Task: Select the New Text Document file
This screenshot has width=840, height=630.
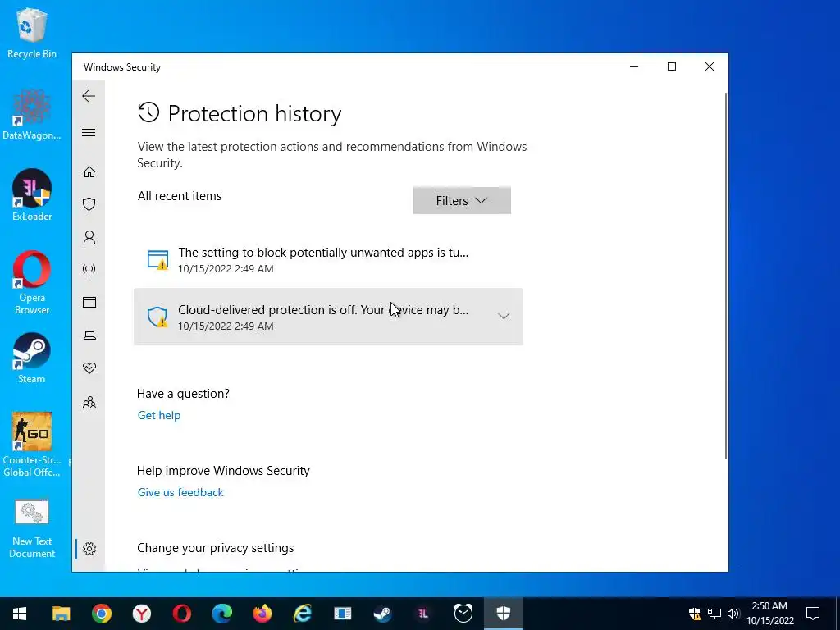Action: point(32,529)
